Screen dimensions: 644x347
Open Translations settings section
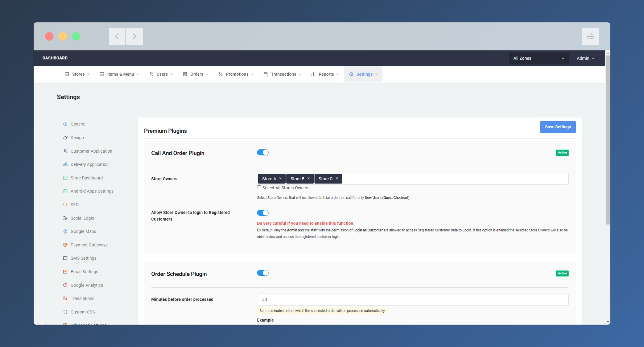[x=82, y=299]
